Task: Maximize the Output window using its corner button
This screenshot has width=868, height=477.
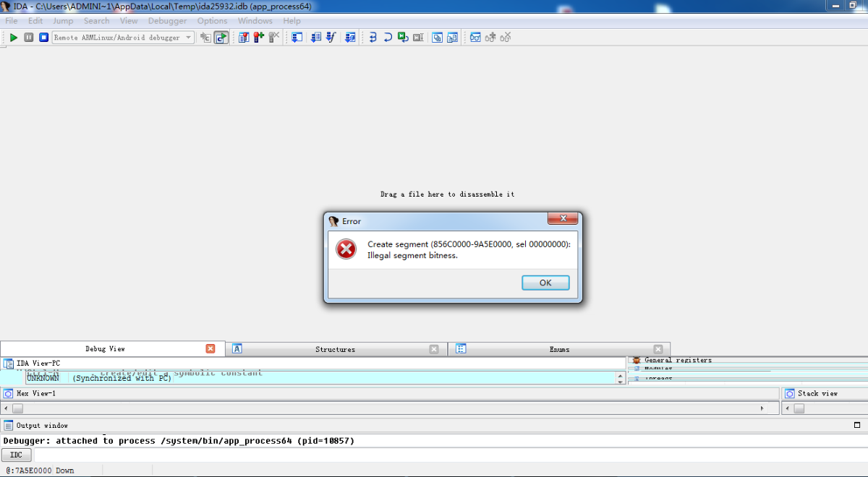Action: (x=858, y=425)
